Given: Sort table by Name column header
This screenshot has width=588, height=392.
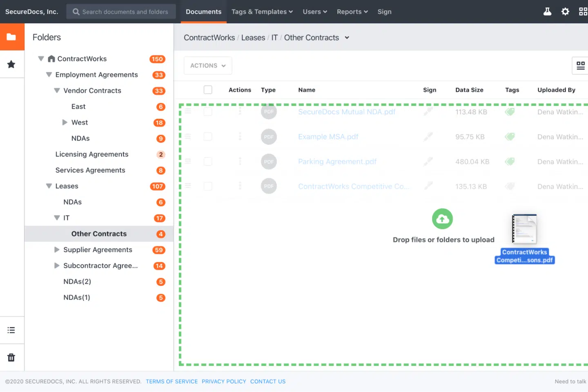Looking at the screenshot, I should coord(307,90).
